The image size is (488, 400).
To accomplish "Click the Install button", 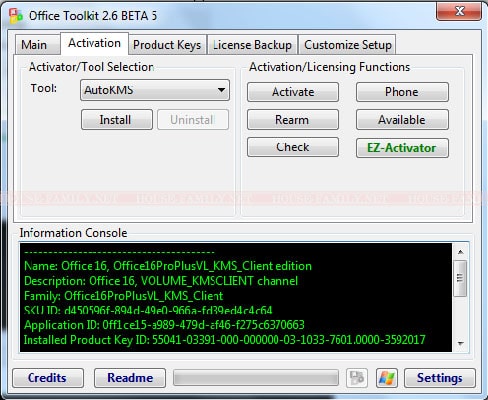I will pyautogui.click(x=117, y=120).
